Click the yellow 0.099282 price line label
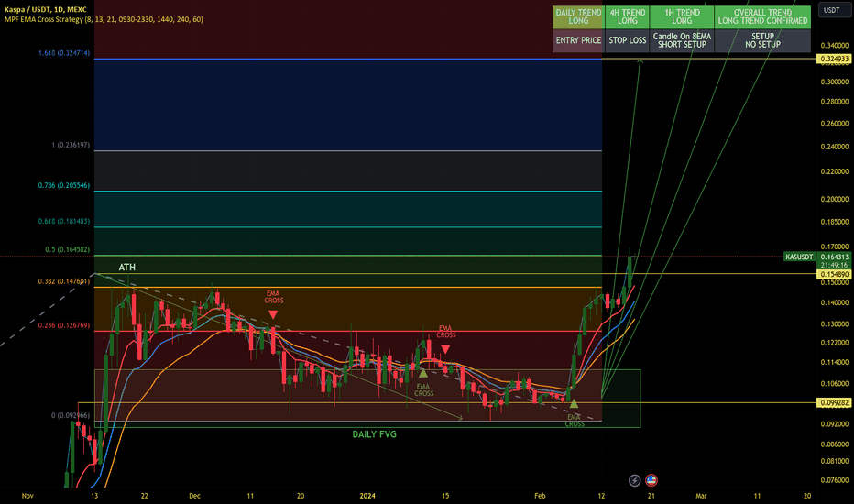 tap(834, 402)
